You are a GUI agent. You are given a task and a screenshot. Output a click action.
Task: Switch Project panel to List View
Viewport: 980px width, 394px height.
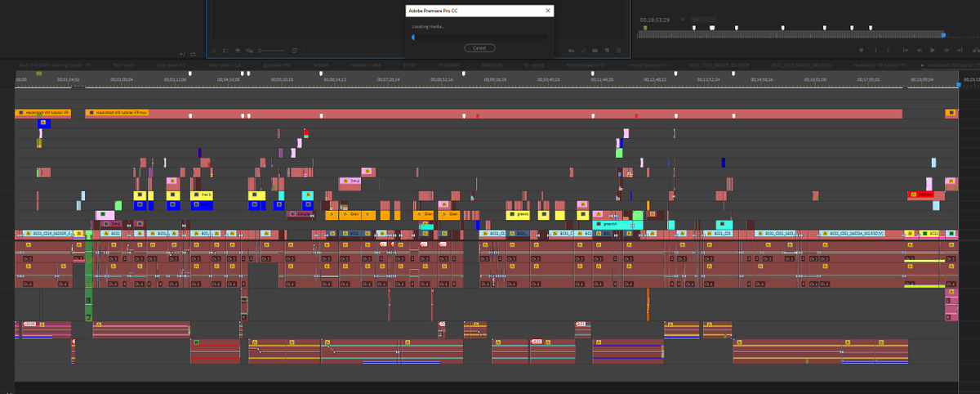pos(226,50)
